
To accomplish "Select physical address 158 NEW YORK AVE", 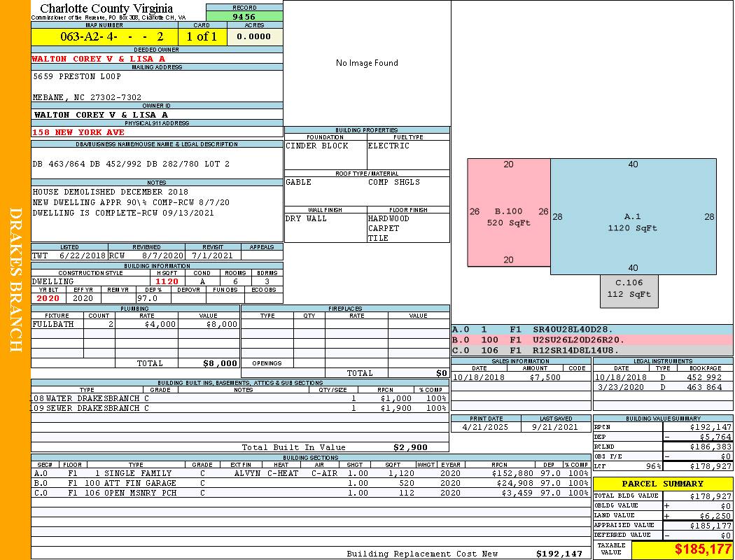I will tap(78, 132).
